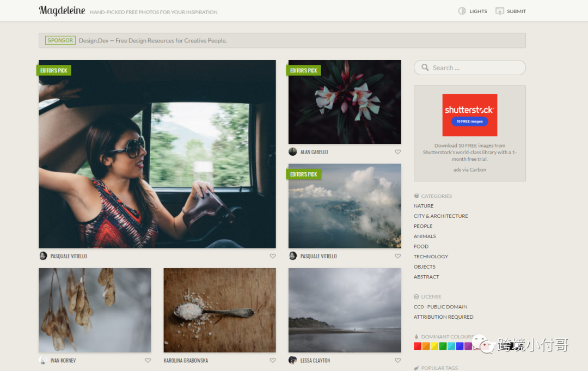This screenshot has height=371, width=588.
Task: Select the purple dominant colour swatch
Action: [x=468, y=346]
